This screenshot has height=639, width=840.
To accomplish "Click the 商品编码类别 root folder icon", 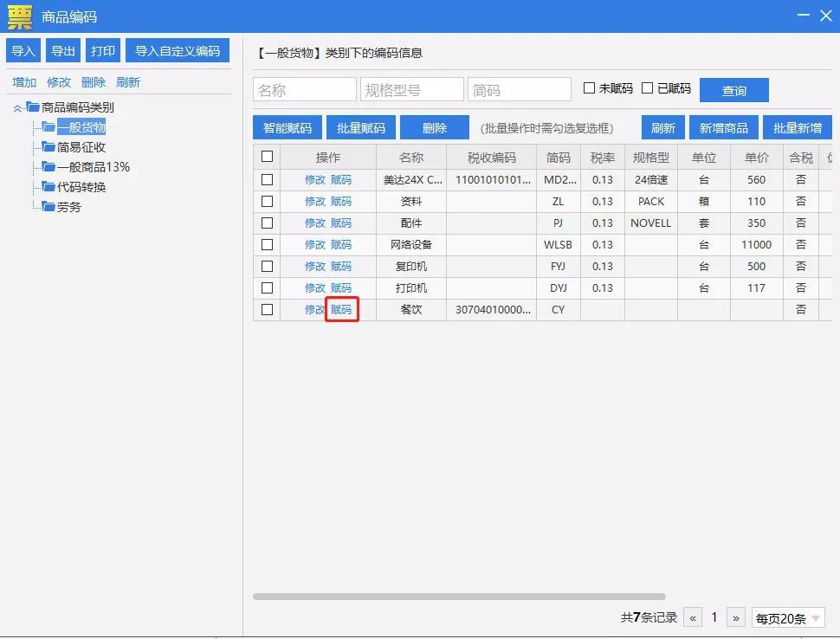I will click(x=33, y=106).
